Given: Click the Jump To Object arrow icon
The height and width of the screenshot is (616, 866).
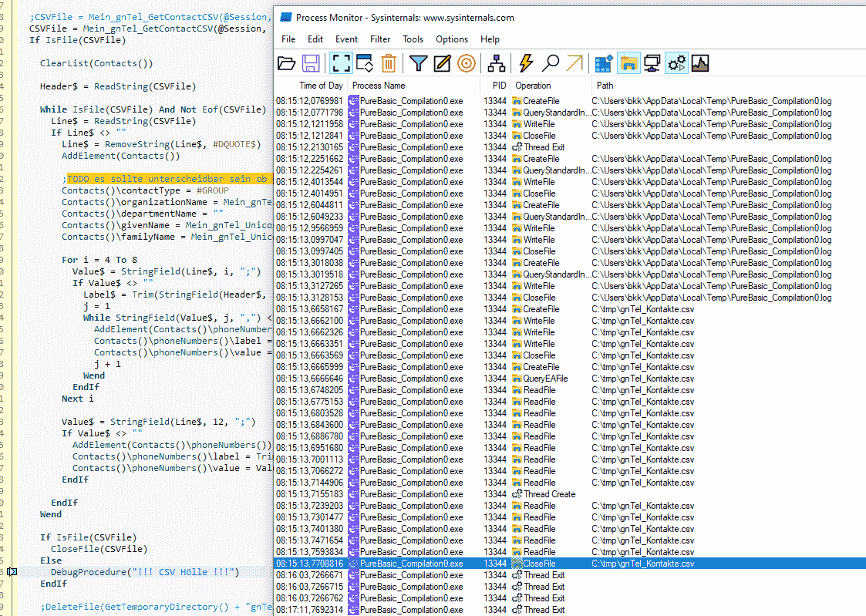Looking at the screenshot, I should pos(575,63).
